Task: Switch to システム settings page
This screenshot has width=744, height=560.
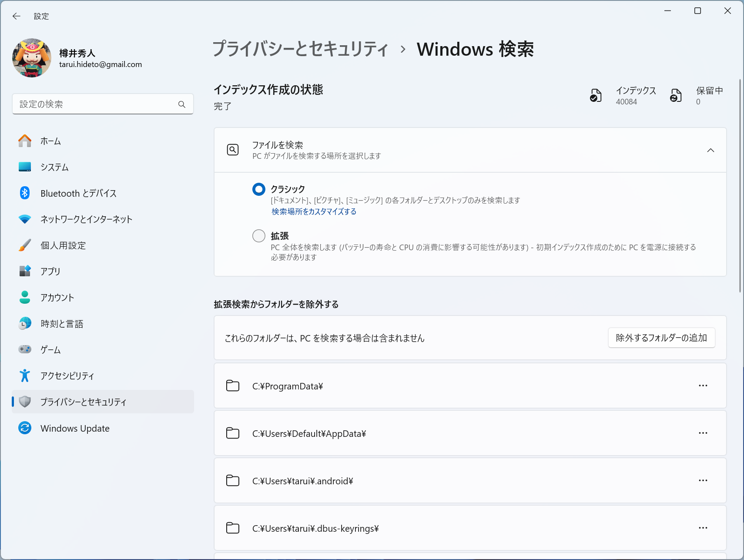Action: [x=54, y=167]
